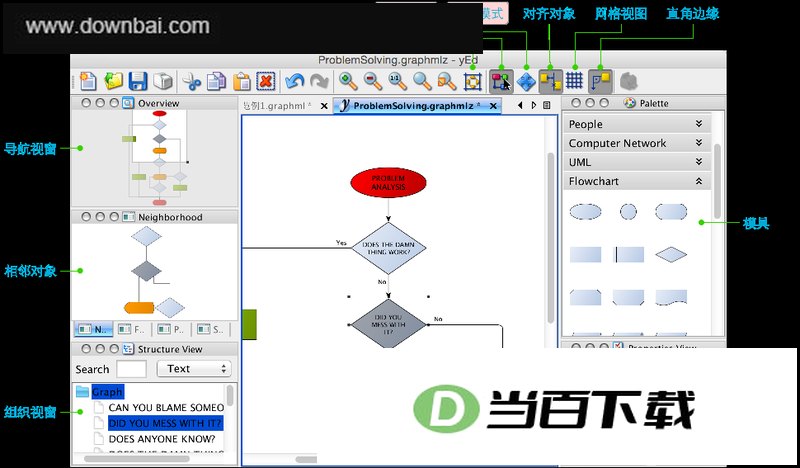Select the DID YOU MESS WITH IT diamond on canvas
This screenshot has height=468, width=800.
[388, 324]
